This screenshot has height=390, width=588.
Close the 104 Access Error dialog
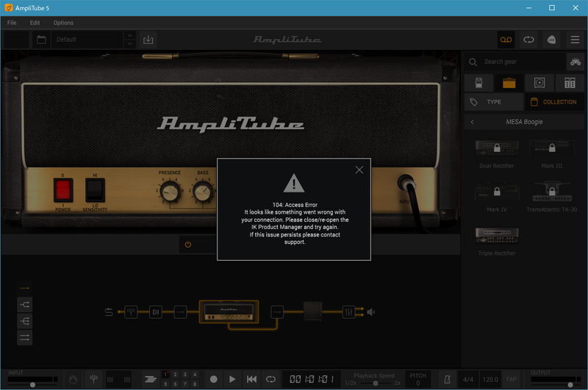click(x=359, y=170)
